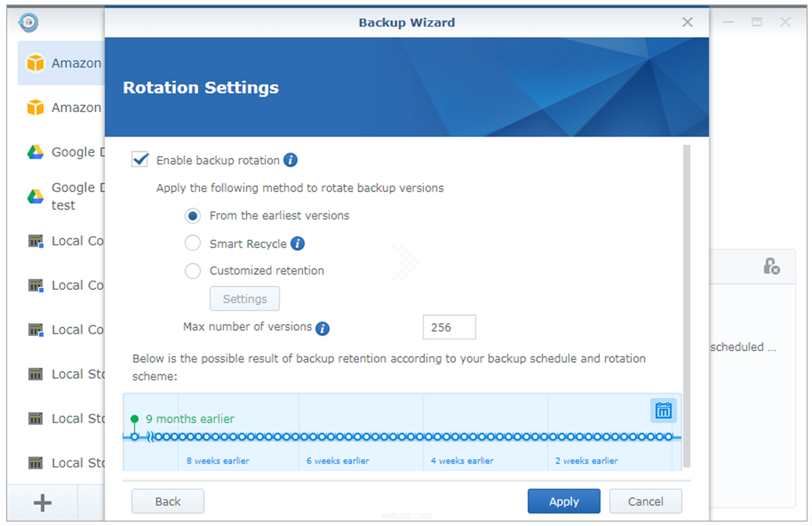Viewport: 812px width, 526px height.
Task: Click the lock icon in the right panel
Action: coord(771,266)
